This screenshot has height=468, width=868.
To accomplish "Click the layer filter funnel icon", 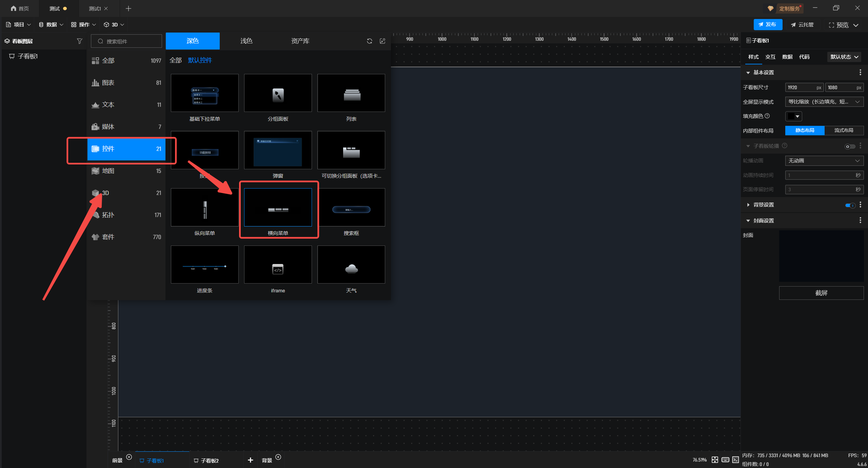I will point(79,41).
